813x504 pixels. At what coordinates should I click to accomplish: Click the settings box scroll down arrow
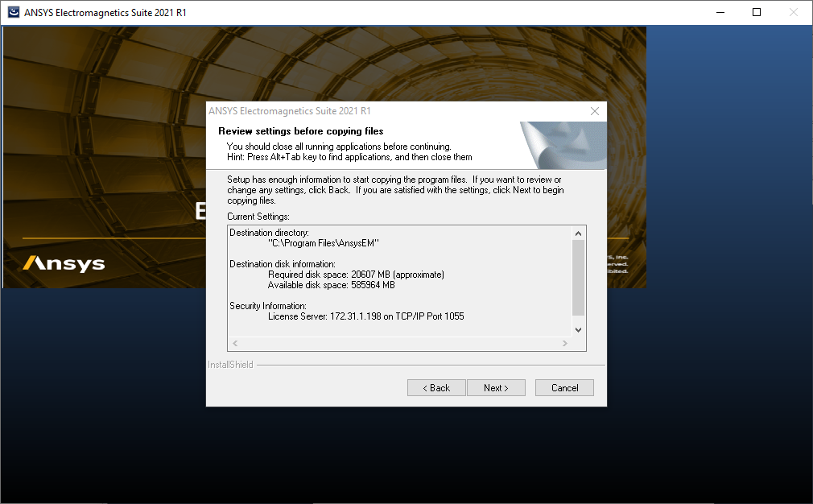(579, 330)
